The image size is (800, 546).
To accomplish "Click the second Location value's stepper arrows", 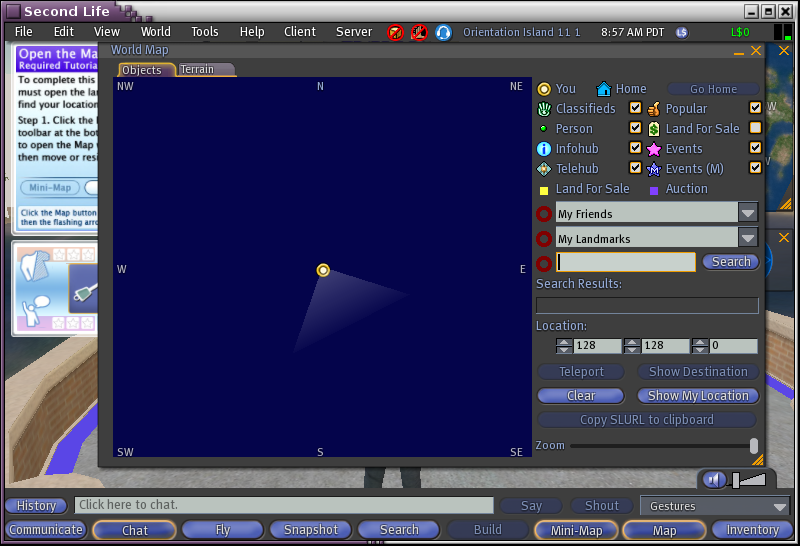I will pos(632,345).
